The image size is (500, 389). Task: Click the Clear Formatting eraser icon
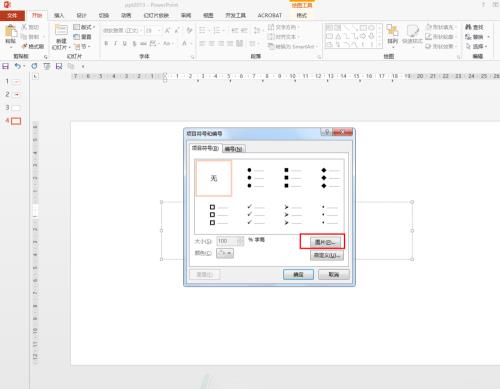pyautogui.click(x=189, y=30)
